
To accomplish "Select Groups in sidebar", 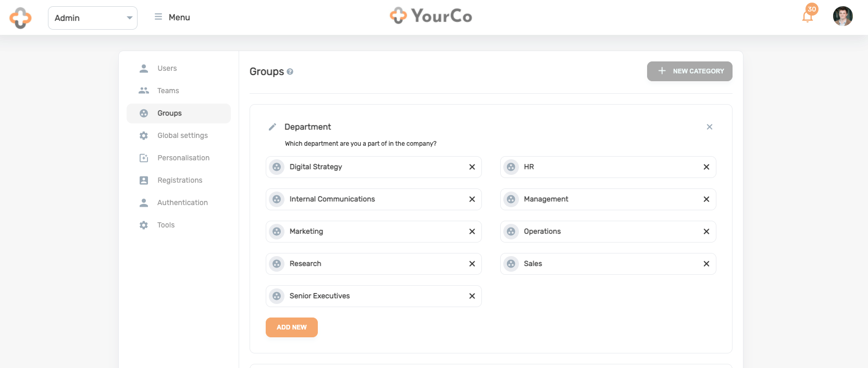I will (179, 113).
